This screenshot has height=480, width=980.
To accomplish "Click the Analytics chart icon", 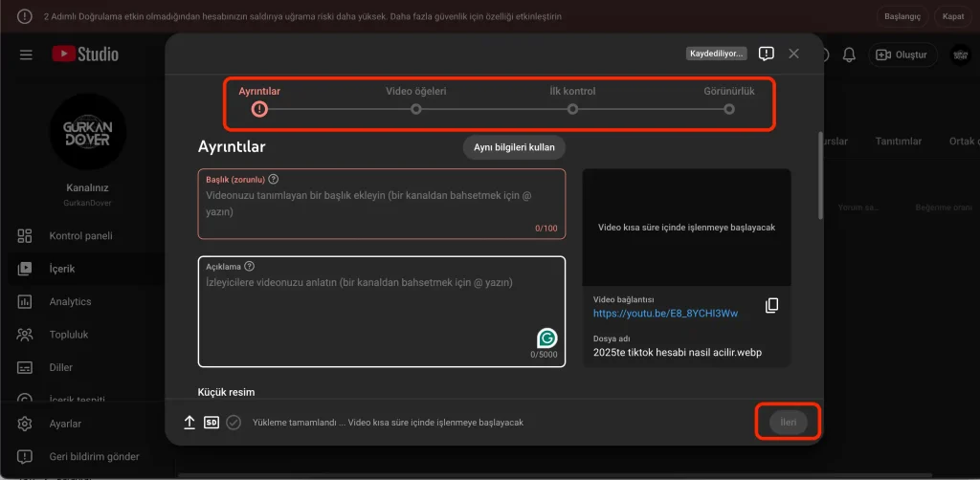I will (x=24, y=302).
